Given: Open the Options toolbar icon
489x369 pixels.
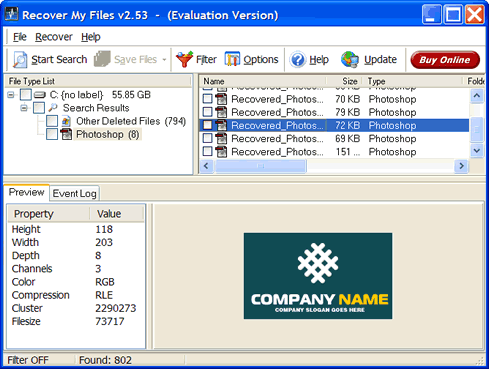Looking at the screenshot, I should (232, 59).
